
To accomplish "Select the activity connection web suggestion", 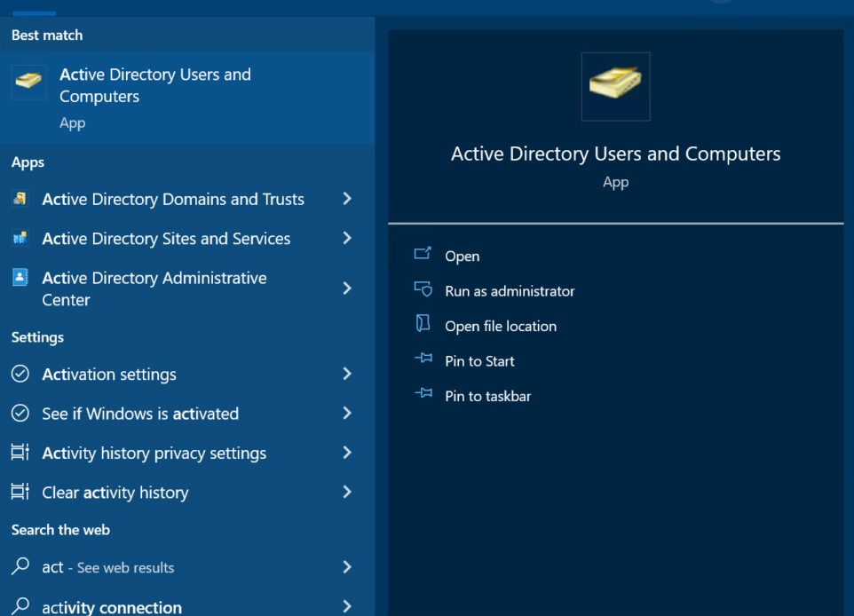I will pyautogui.click(x=112, y=607).
